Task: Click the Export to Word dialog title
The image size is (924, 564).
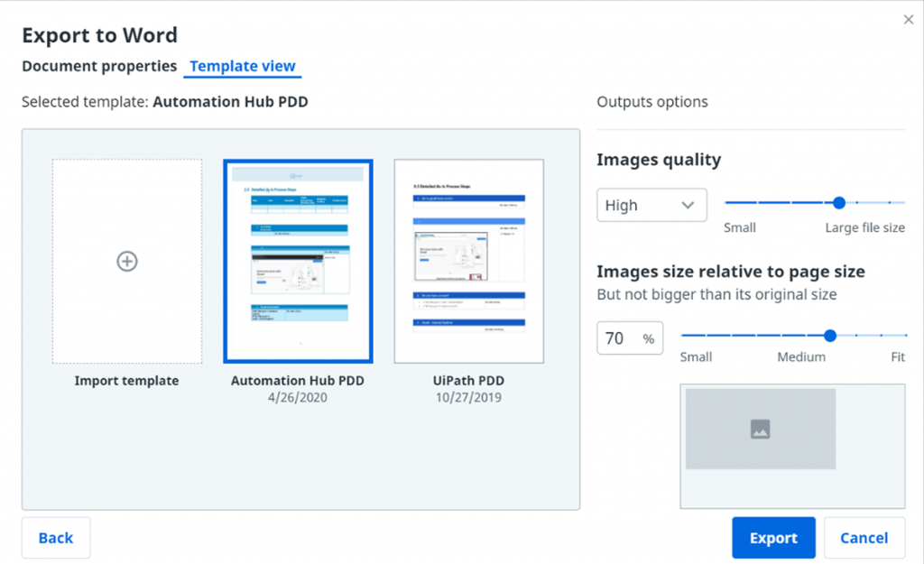Action: point(99,35)
